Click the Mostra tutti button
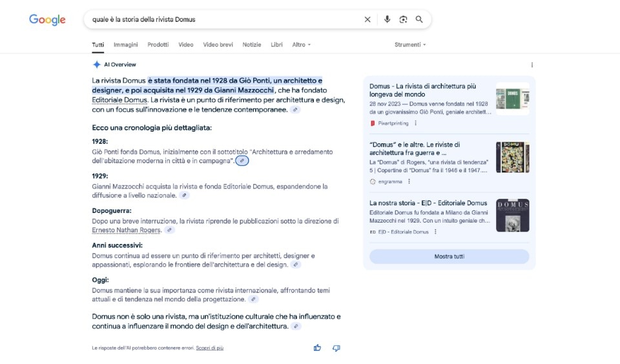Screen dimensions: 620x364 pyautogui.click(x=449, y=256)
